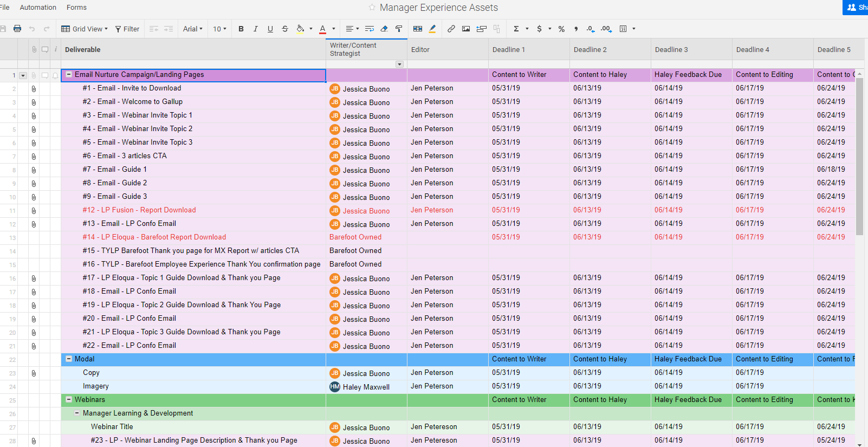This screenshot has height=447, width=868.
Task: Select the Deadline 1 column header
Action: [529, 49]
